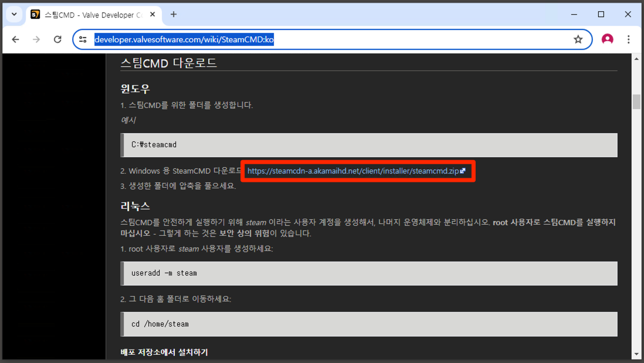Viewport: 644px width, 363px height.
Task: Go back to the previous page
Action: pos(16,39)
